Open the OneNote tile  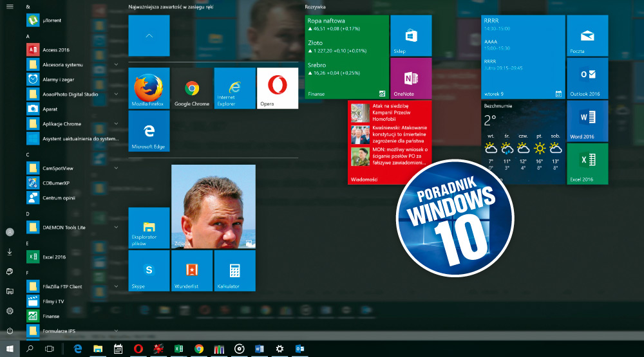pyautogui.click(x=410, y=78)
